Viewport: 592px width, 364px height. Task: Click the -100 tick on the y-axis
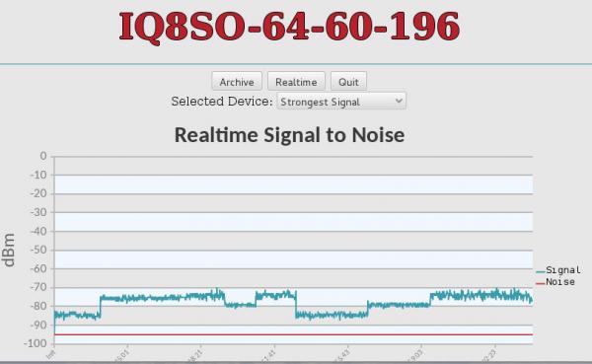pyautogui.click(x=36, y=343)
